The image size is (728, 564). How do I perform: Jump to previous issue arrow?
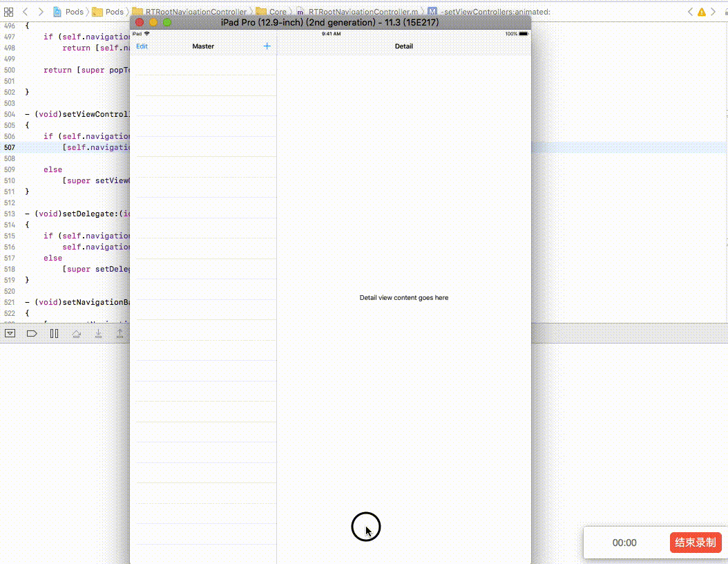690,12
